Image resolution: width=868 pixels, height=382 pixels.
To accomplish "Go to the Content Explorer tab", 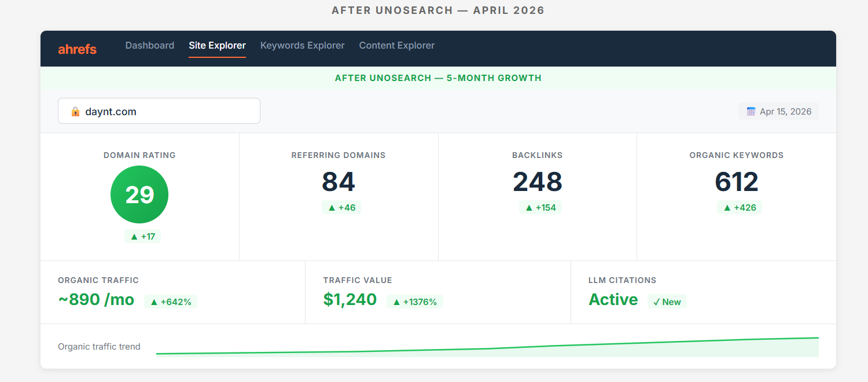I will [396, 45].
